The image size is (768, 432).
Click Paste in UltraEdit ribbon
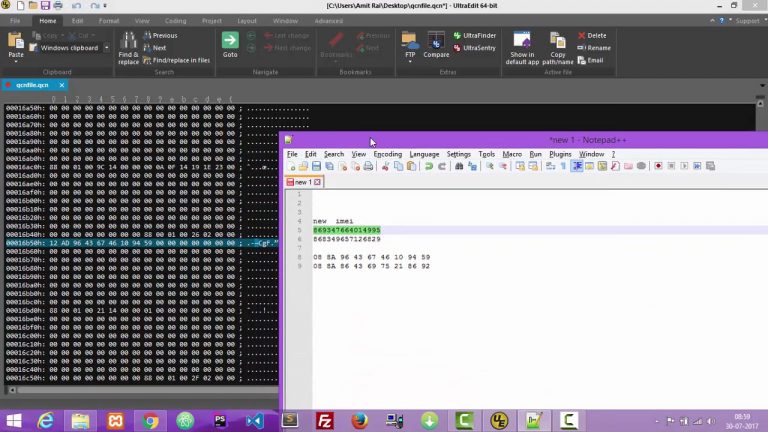click(16, 44)
